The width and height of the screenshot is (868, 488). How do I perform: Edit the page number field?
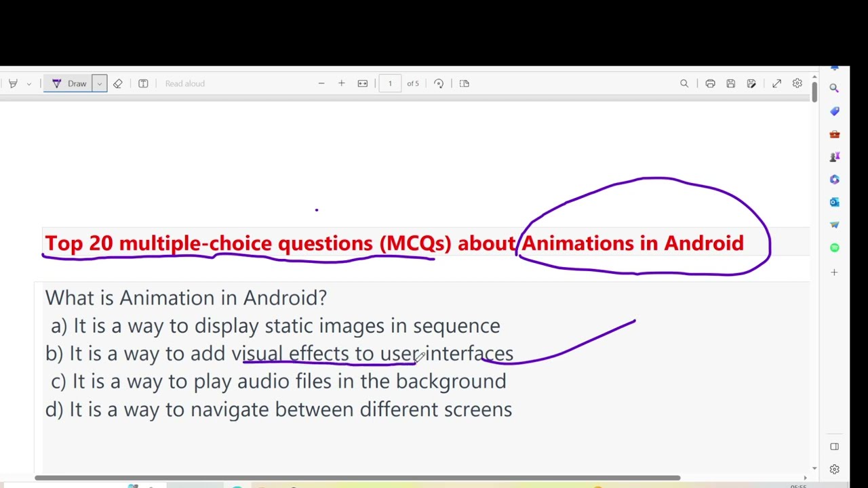pos(390,83)
